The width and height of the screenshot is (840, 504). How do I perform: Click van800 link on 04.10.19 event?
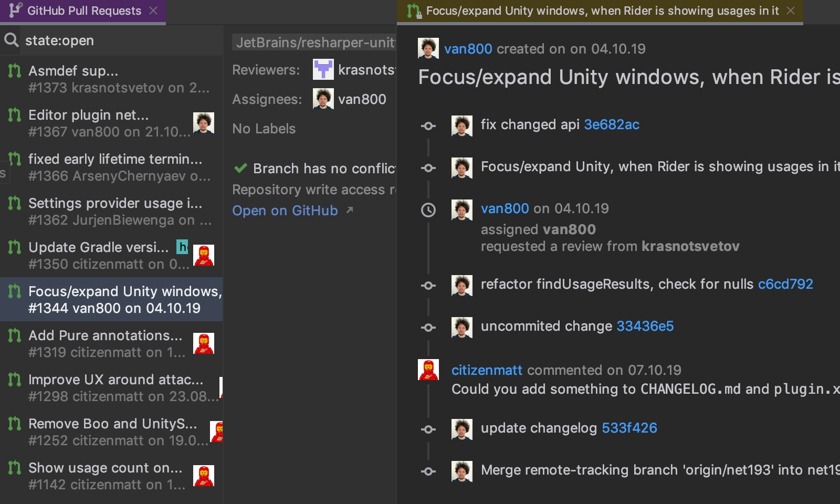point(505,208)
